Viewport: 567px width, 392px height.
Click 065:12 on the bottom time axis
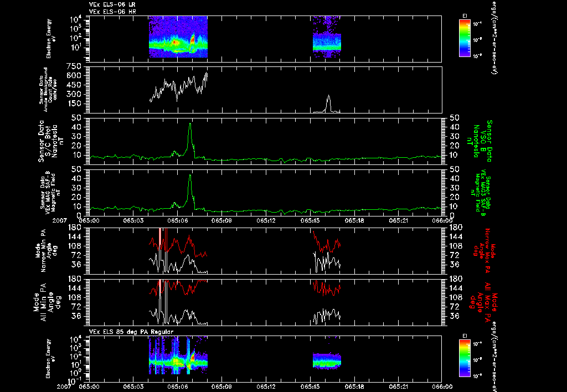point(266,386)
